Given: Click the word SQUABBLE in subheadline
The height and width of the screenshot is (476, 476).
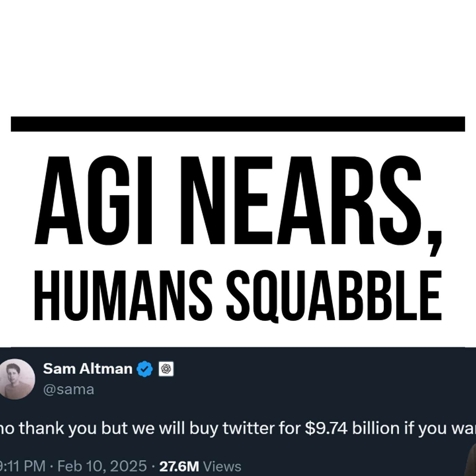Looking at the screenshot, I should tap(335, 296).
